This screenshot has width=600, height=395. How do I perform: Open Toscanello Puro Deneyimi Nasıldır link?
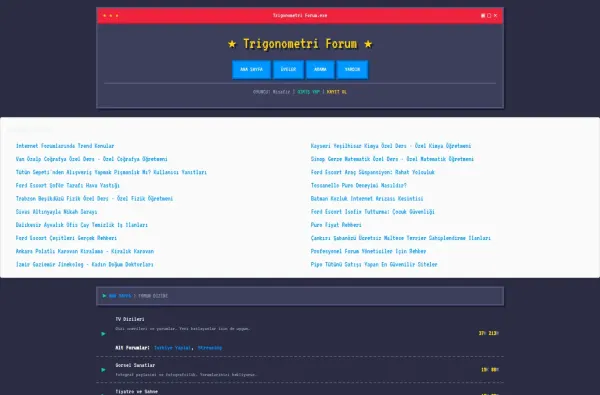(x=359, y=185)
